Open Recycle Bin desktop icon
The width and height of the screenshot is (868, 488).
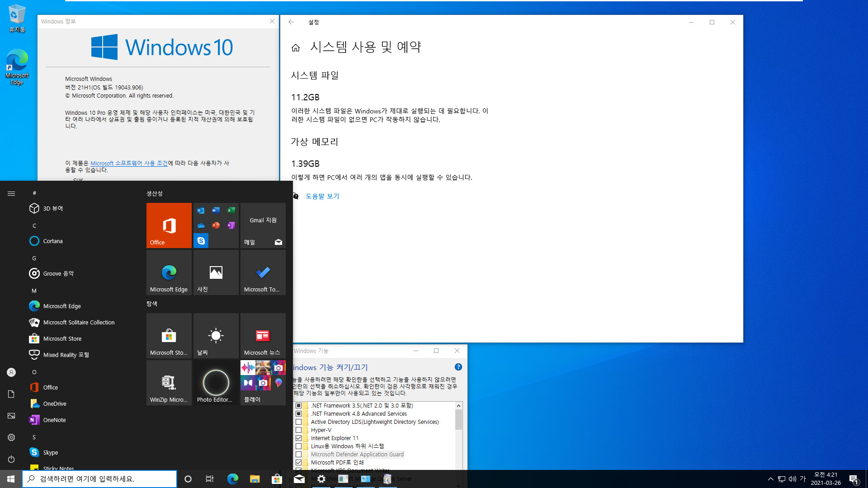[x=17, y=19]
